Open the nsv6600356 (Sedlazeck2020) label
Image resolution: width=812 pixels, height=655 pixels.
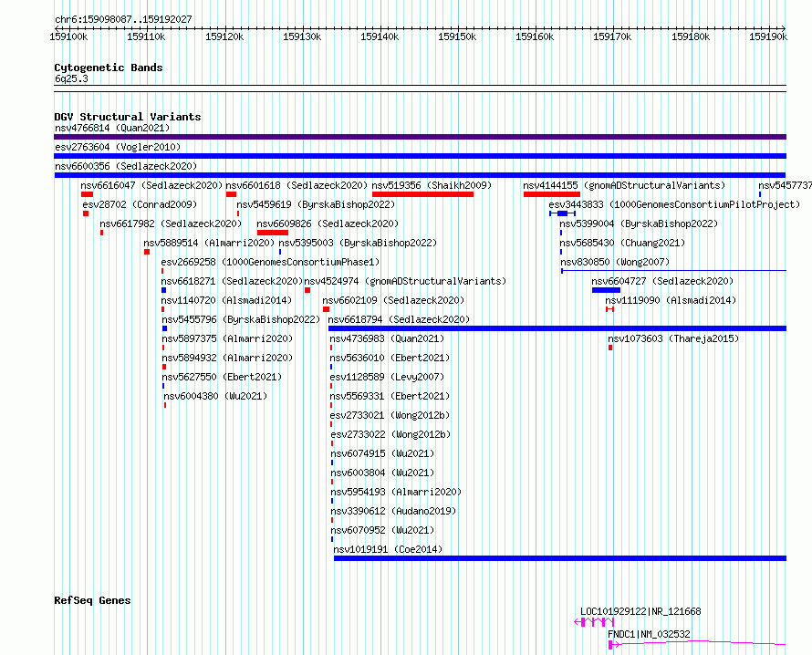tap(126, 166)
